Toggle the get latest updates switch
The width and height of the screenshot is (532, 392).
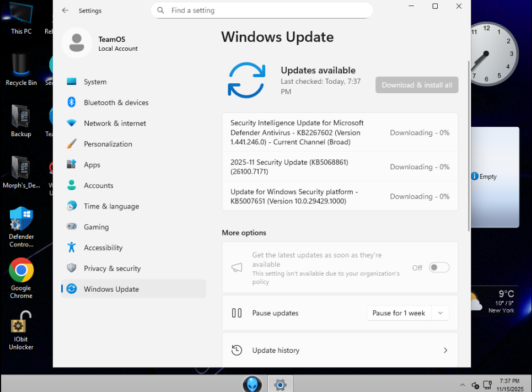439,267
